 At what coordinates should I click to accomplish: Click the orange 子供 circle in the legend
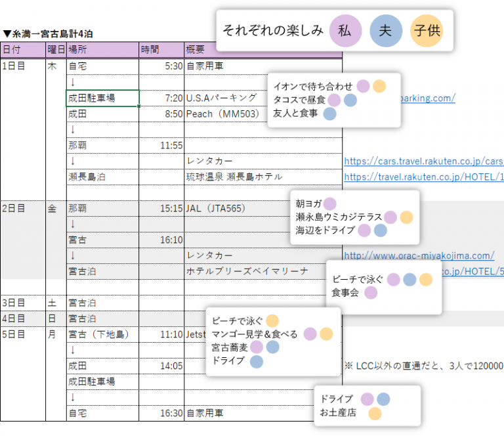[x=427, y=30]
